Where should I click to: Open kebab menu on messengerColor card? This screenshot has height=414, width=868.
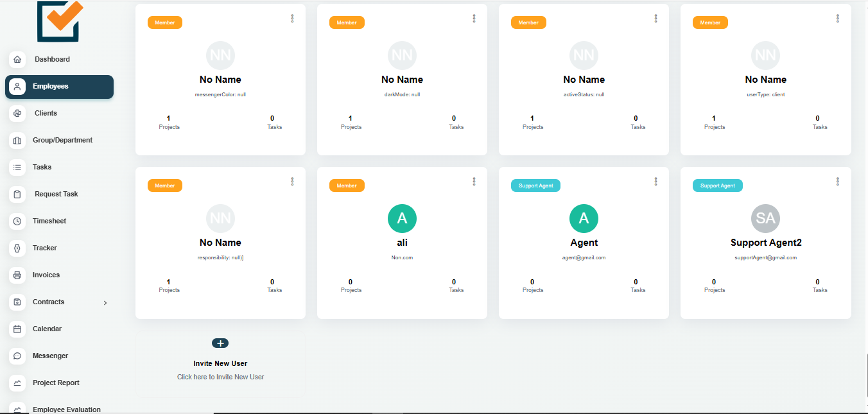click(292, 19)
